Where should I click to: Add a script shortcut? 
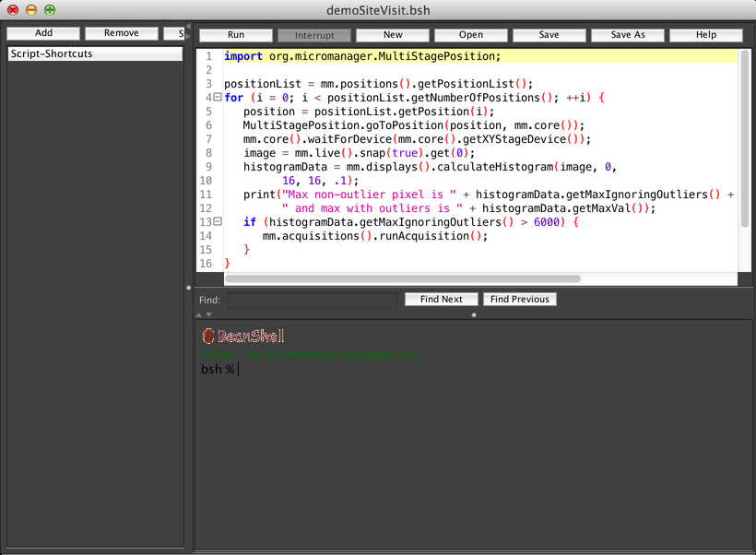43,33
